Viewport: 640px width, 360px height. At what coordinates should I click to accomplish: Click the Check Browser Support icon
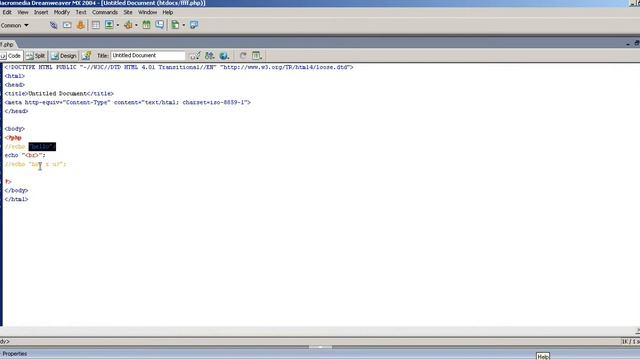pyautogui.click(x=195, y=56)
